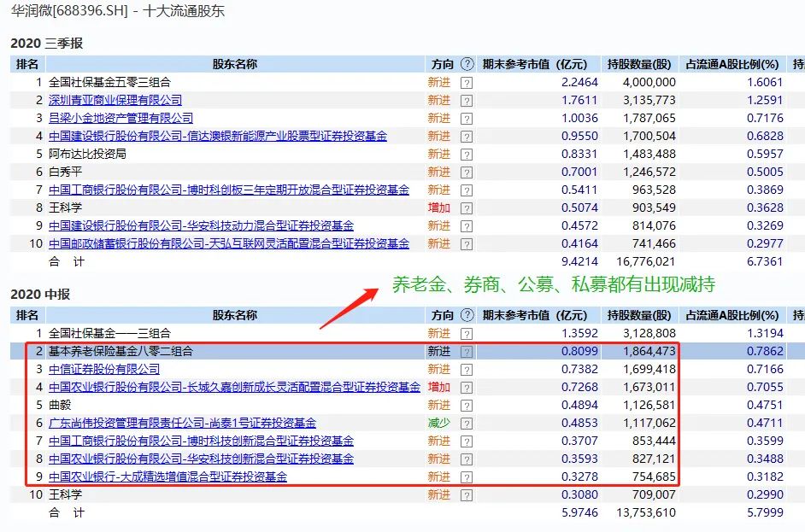This screenshot has height=532, width=805.
Task: Open 华安科技创新混合型证券投资基金 link
Action: coord(202,459)
